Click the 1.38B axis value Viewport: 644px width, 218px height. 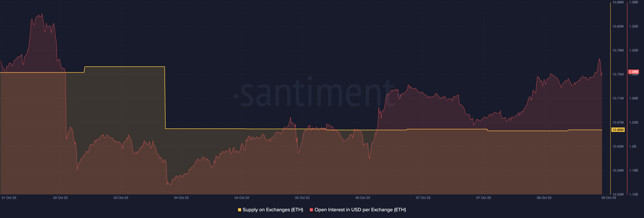[x=633, y=2]
